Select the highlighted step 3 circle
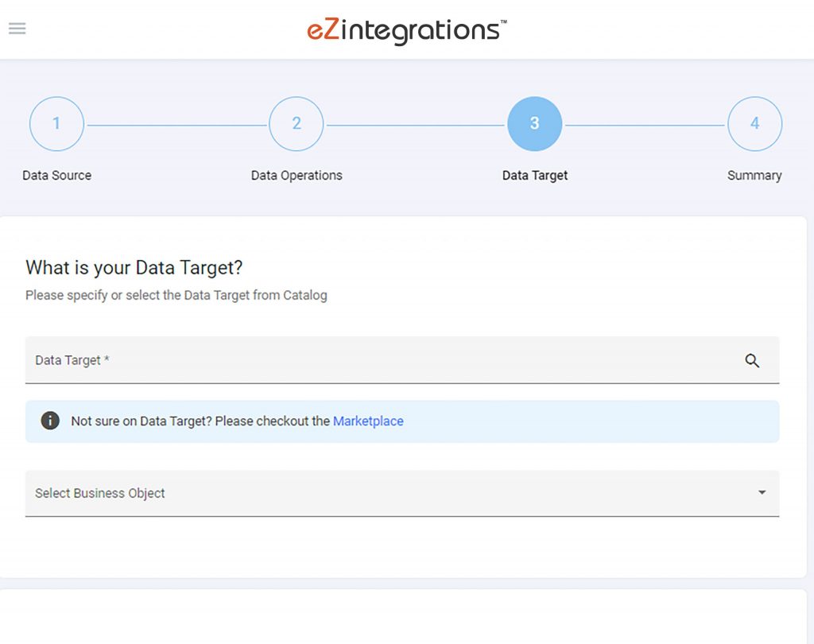The height and width of the screenshot is (644, 814). coord(534,124)
